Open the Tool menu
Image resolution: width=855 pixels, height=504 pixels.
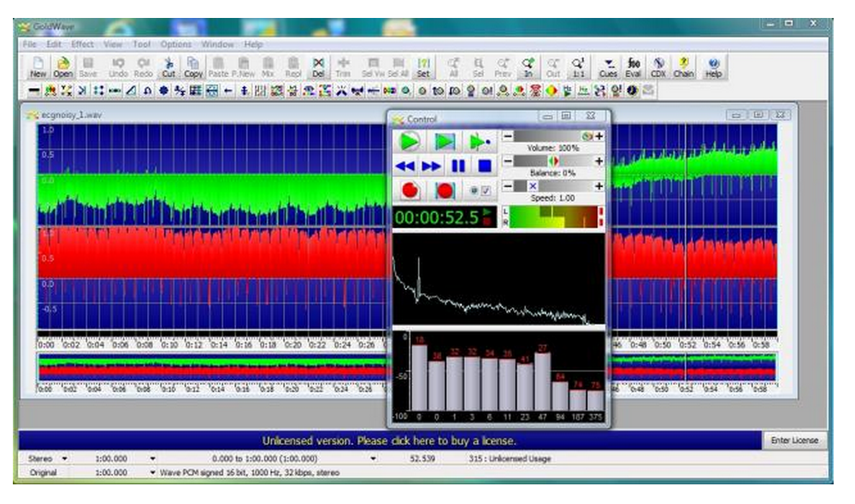coord(142,44)
